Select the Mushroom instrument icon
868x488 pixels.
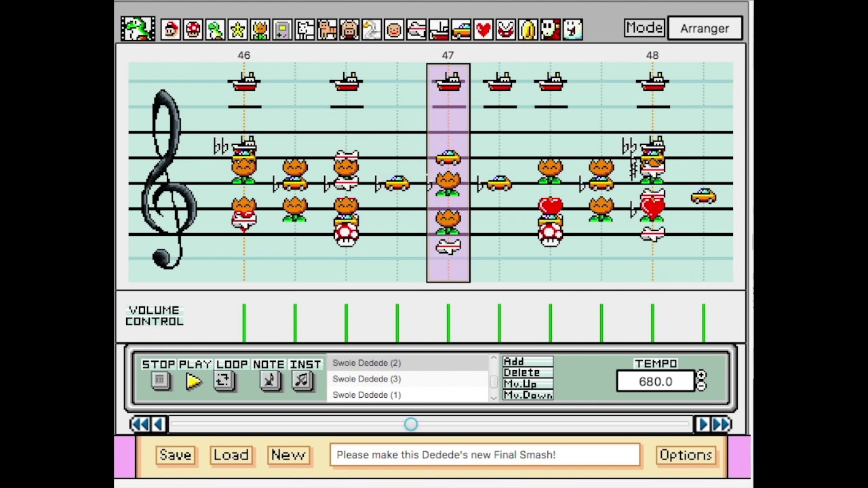tap(193, 30)
